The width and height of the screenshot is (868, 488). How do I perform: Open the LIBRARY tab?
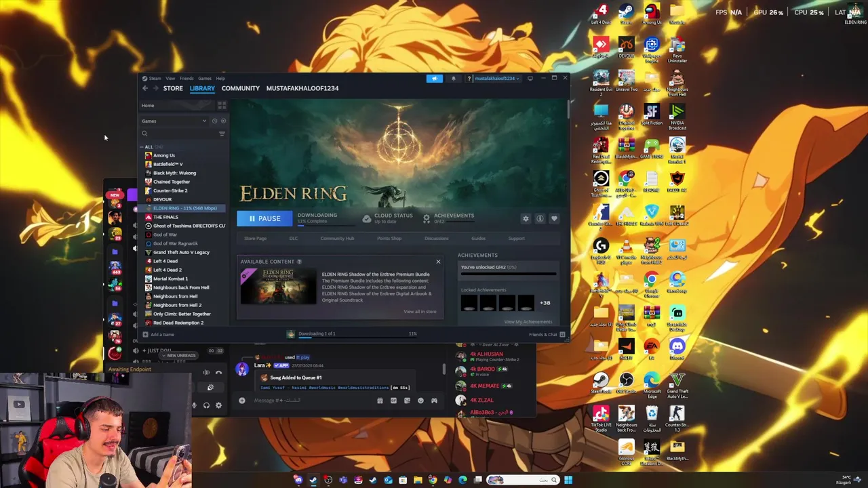202,88
